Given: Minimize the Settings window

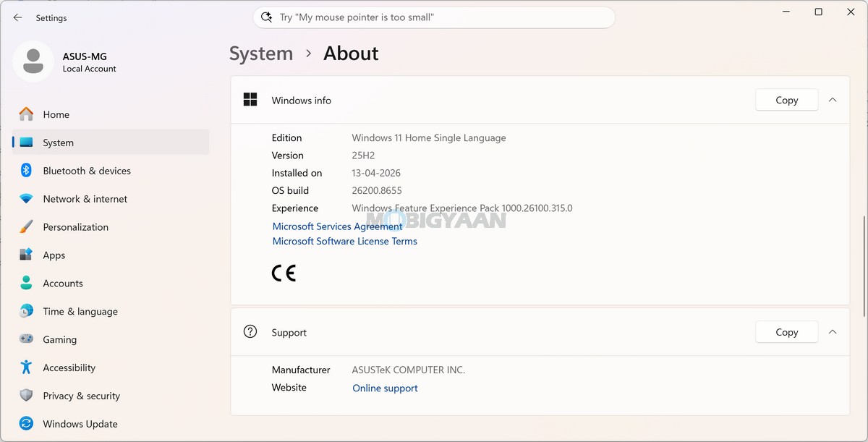Looking at the screenshot, I should [x=786, y=12].
